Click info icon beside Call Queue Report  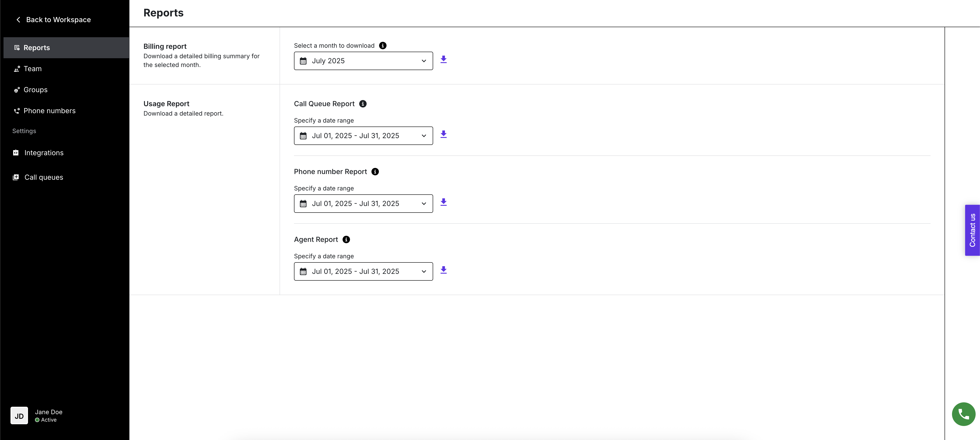click(x=362, y=104)
